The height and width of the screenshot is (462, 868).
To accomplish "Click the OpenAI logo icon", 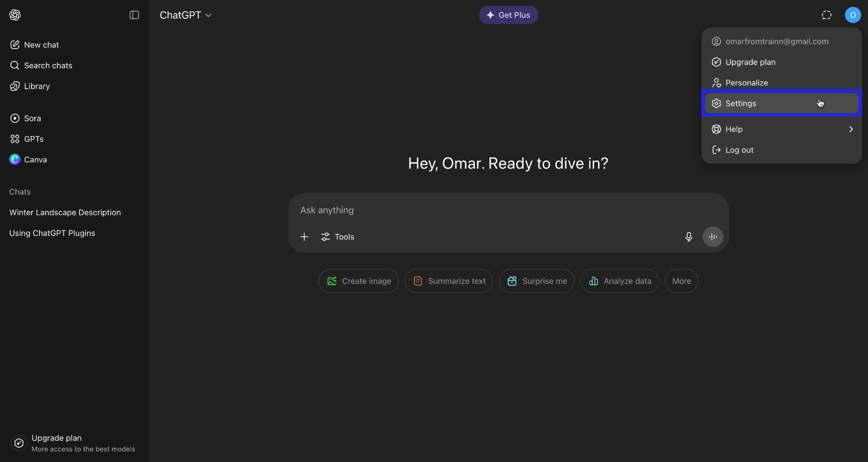I will (x=14, y=15).
